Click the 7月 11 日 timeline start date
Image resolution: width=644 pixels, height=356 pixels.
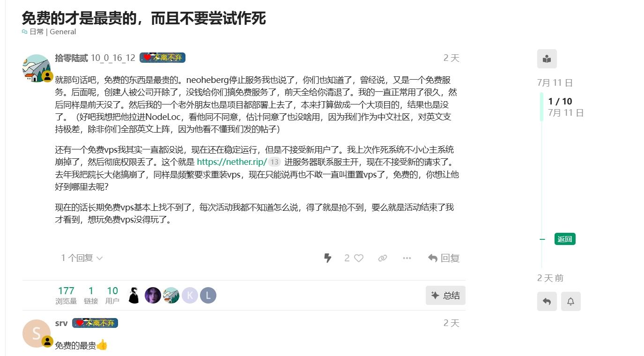click(x=555, y=83)
